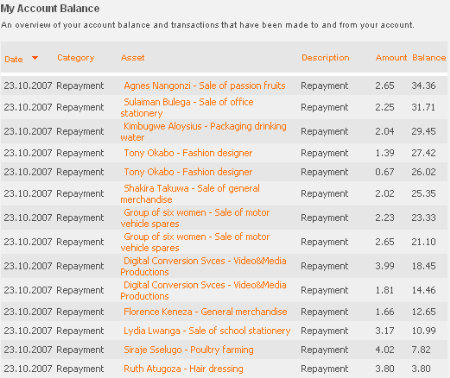Select the balance value 31.71

point(423,107)
